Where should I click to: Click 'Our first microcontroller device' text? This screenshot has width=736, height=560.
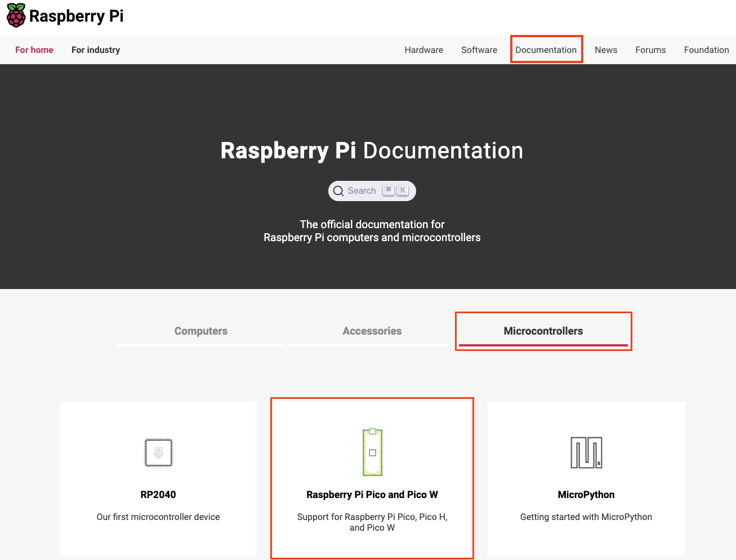click(x=158, y=517)
